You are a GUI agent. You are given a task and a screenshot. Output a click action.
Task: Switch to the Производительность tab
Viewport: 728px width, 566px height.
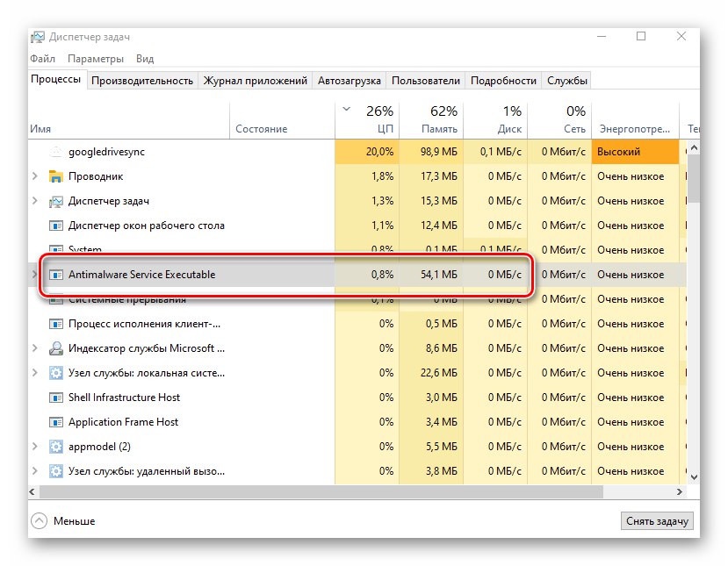coord(142,81)
